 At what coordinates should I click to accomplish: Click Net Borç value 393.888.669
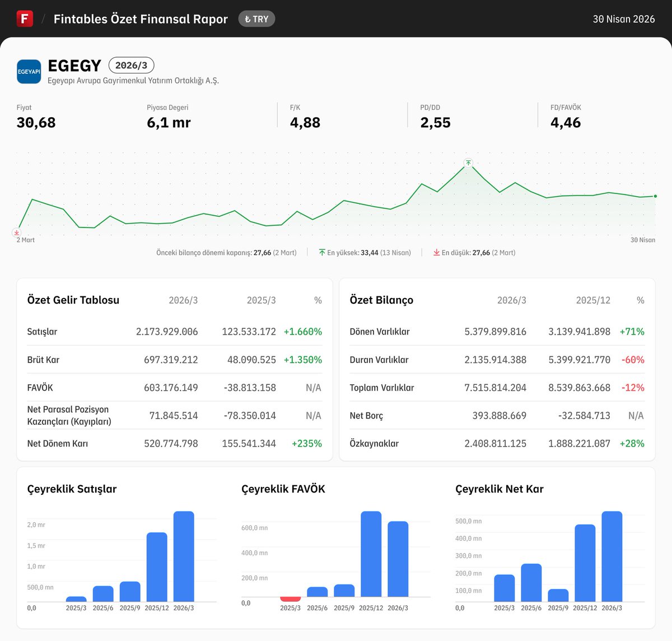pyautogui.click(x=500, y=416)
